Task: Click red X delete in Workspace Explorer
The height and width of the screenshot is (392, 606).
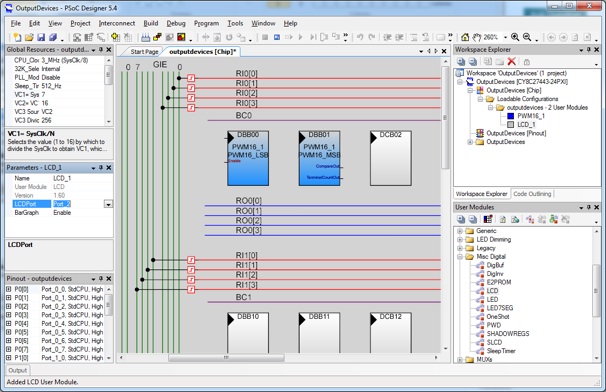Action: tap(511, 61)
